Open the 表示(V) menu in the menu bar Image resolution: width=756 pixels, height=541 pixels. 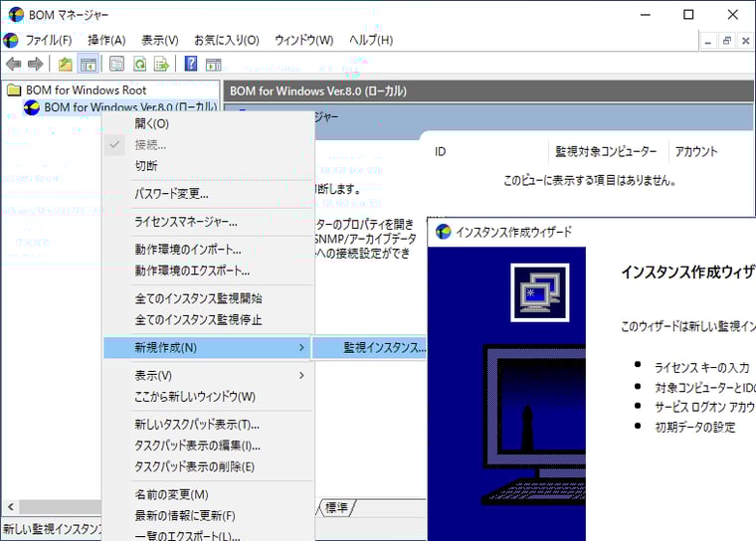click(x=159, y=40)
